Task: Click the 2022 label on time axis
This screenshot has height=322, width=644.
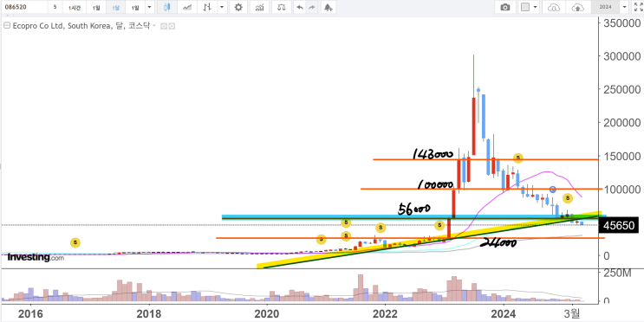Action: (385, 314)
